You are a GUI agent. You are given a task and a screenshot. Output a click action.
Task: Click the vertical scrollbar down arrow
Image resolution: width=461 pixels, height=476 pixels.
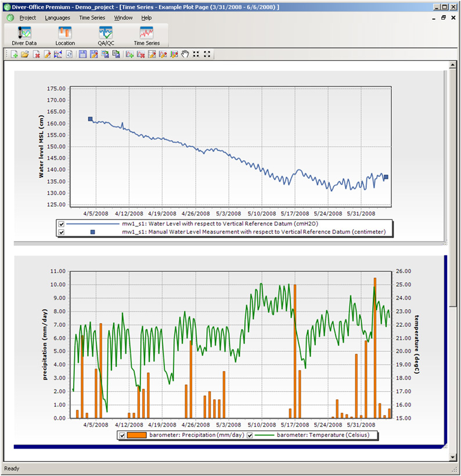[x=453, y=457]
